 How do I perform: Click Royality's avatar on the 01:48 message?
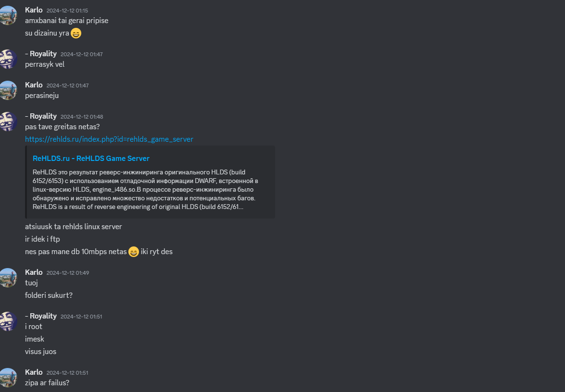tap(8, 122)
